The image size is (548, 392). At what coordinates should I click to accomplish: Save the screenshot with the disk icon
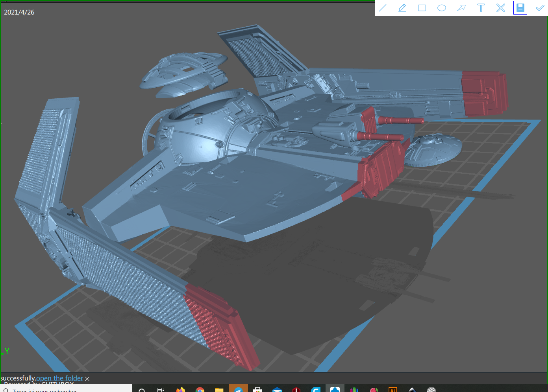(520, 8)
